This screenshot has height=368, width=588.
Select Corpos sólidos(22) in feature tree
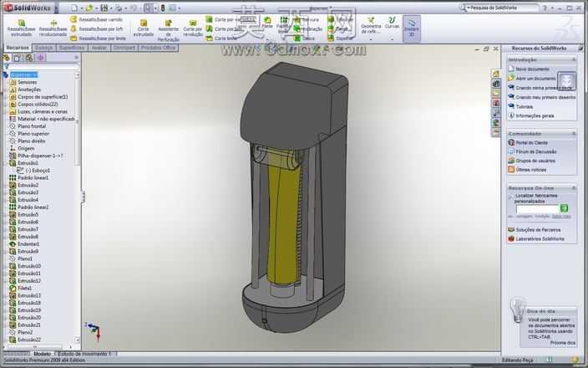pos(38,104)
